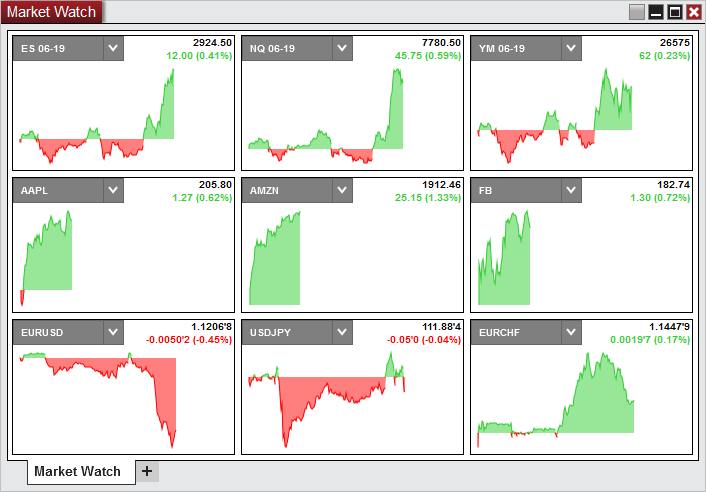Select the AMZN green area chart
This screenshot has height=492, width=706.
pyautogui.click(x=276, y=270)
